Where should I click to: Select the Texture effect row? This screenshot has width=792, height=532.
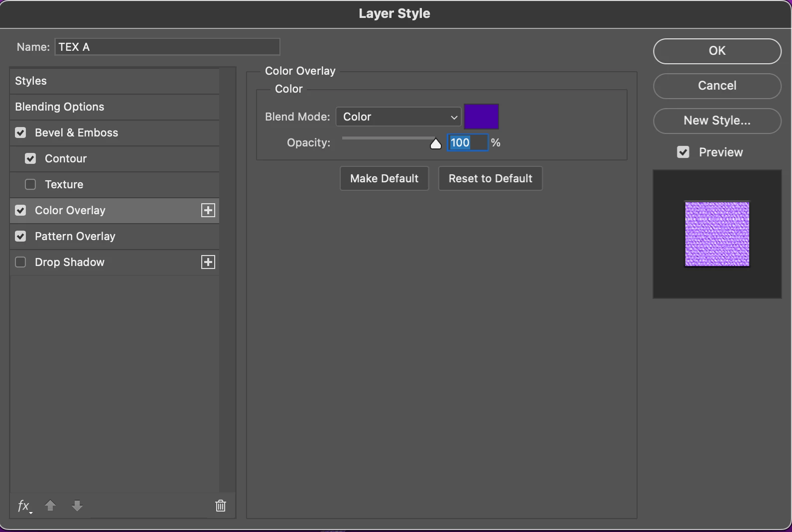114,184
